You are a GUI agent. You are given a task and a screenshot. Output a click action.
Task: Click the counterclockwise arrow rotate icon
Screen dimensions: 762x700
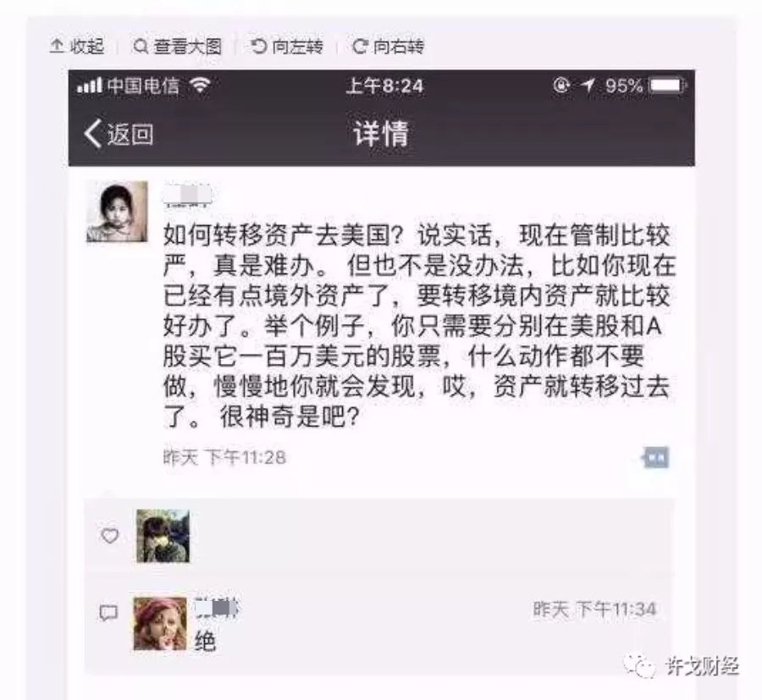coord(258,47)
